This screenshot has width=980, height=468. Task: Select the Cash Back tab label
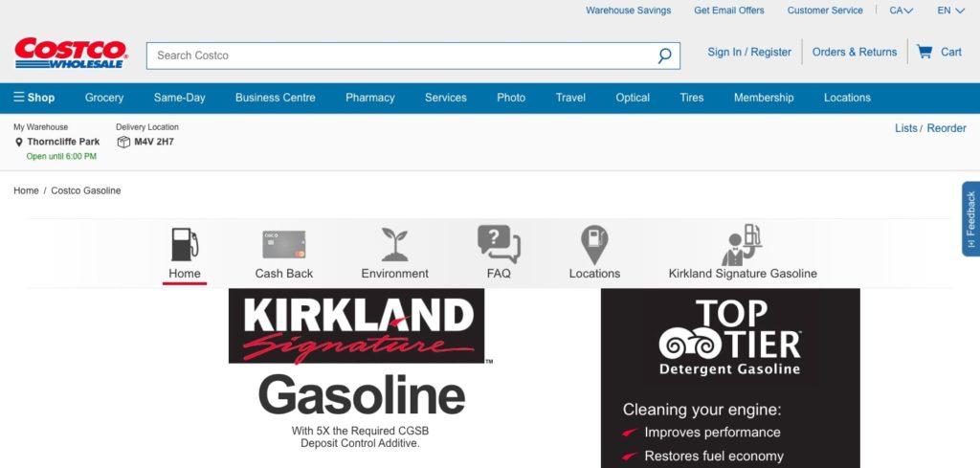[283, 274]
